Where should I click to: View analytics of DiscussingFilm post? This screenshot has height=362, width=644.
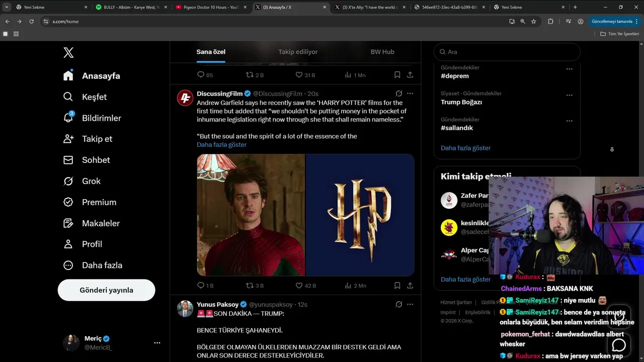point(355,286)
